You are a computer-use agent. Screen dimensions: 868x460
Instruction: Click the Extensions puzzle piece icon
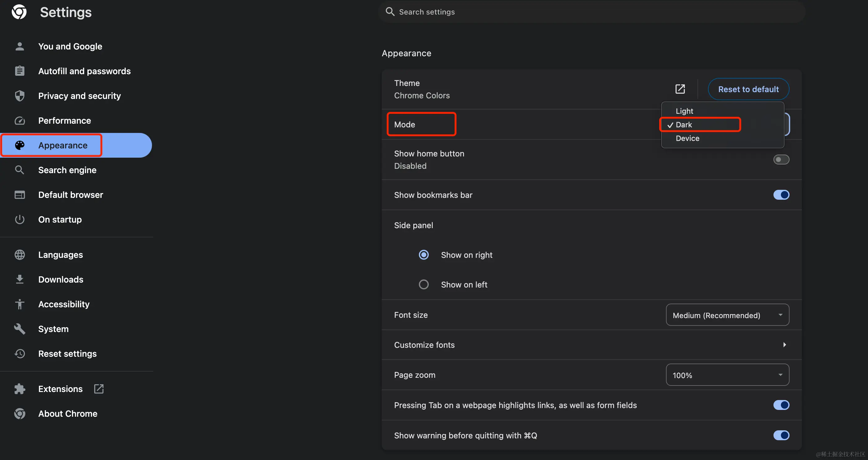tap(19, 389)
